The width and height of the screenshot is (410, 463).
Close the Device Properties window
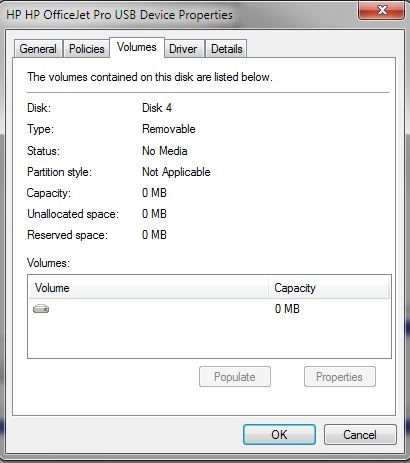[382, 10]
